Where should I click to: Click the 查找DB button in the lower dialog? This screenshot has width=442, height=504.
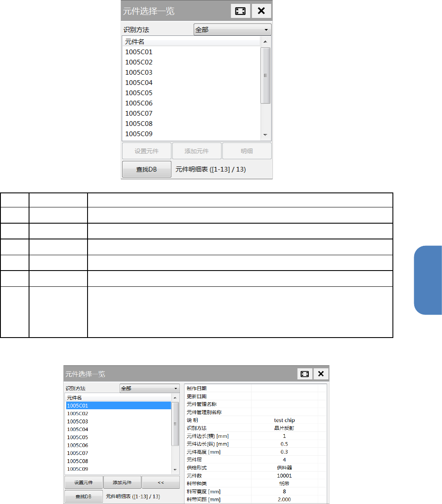click(84, 497)
